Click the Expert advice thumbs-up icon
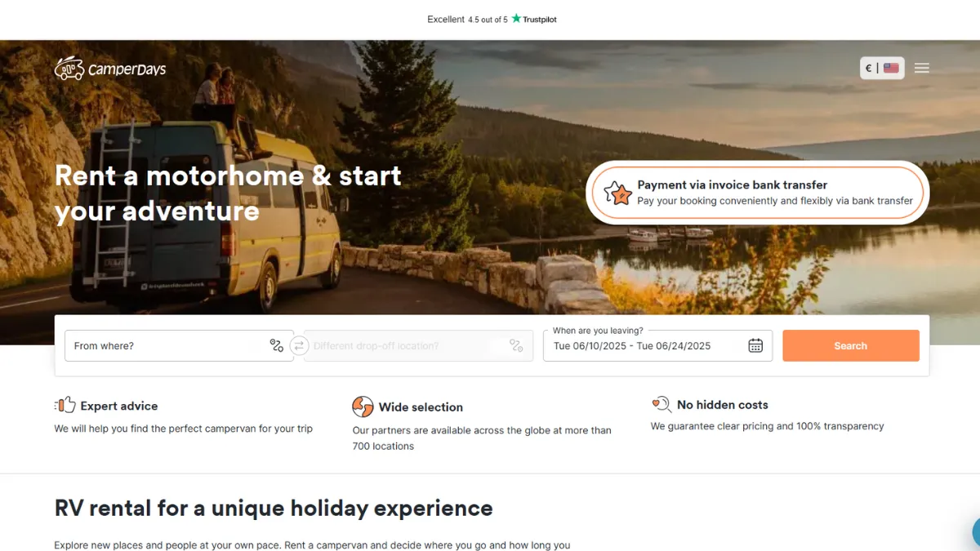The image size is (980, 551). tap(65, 405)
